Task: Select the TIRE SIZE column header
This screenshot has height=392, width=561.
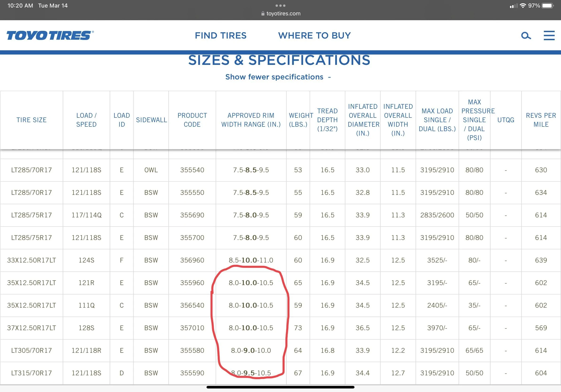Action: [x=31, y=120]
